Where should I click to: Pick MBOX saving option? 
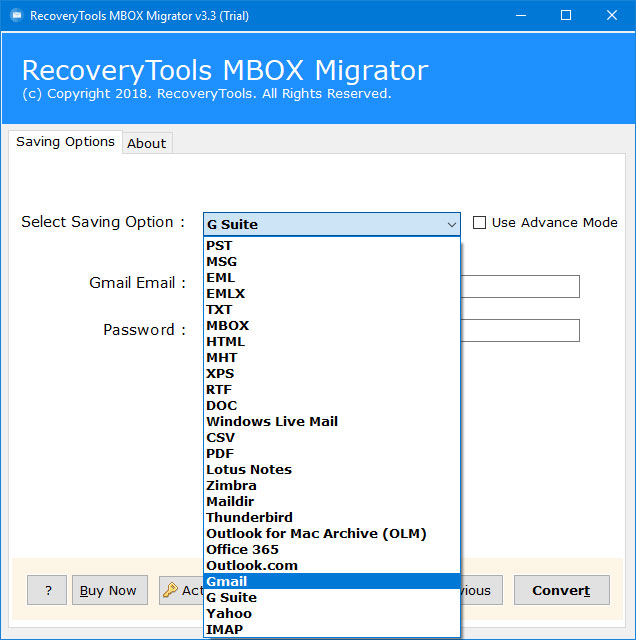tap(332, 326)
